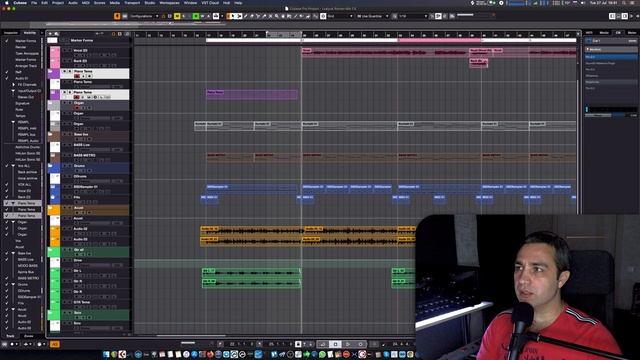Toggle right zone layout button at top right

(x=625, y=16)
